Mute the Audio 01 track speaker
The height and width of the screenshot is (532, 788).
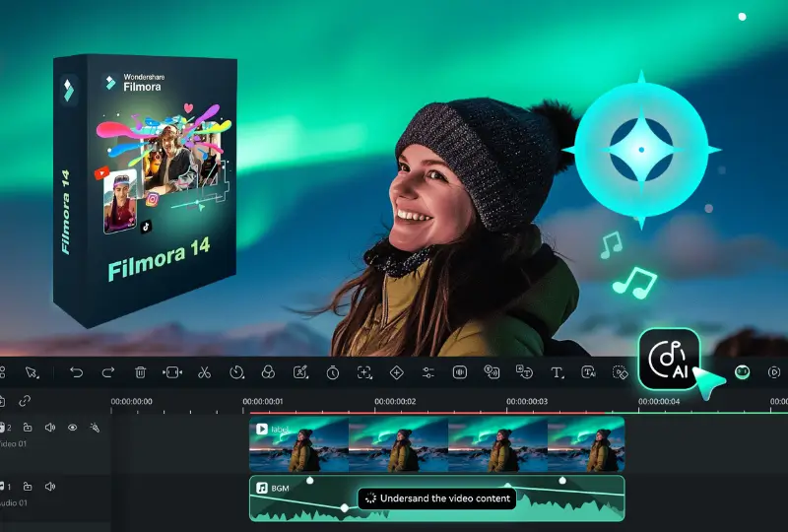click(50, 487)
